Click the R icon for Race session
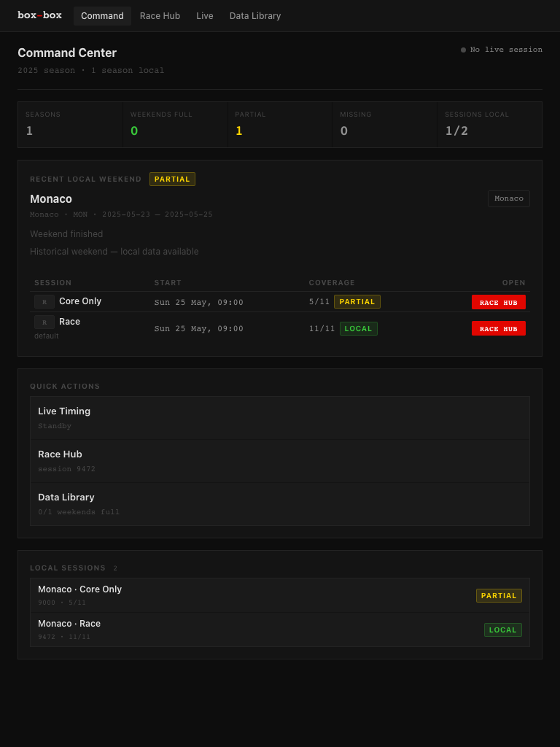Viewport: 560px width, 747px height. [44, 322]
